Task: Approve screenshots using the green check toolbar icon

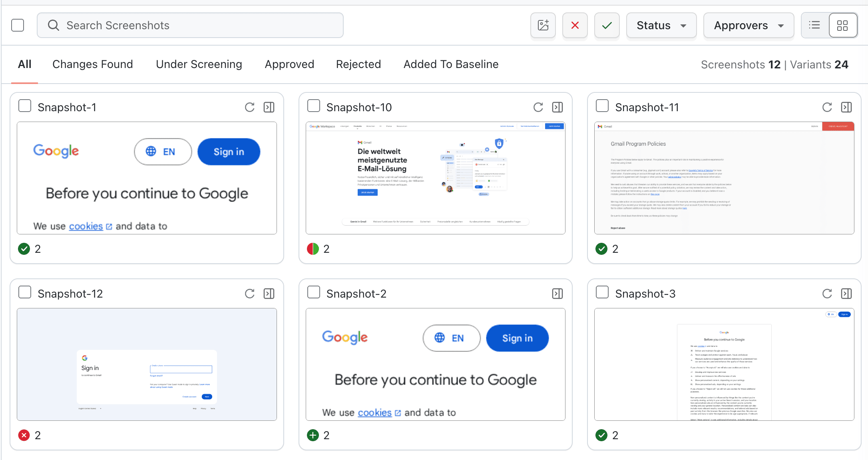Action: (x=607, y=25)
